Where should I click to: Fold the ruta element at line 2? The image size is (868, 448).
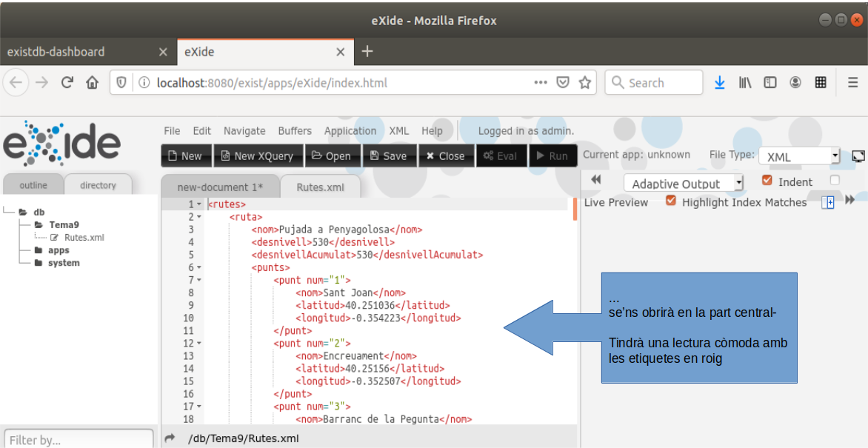[x=199, y=217]
